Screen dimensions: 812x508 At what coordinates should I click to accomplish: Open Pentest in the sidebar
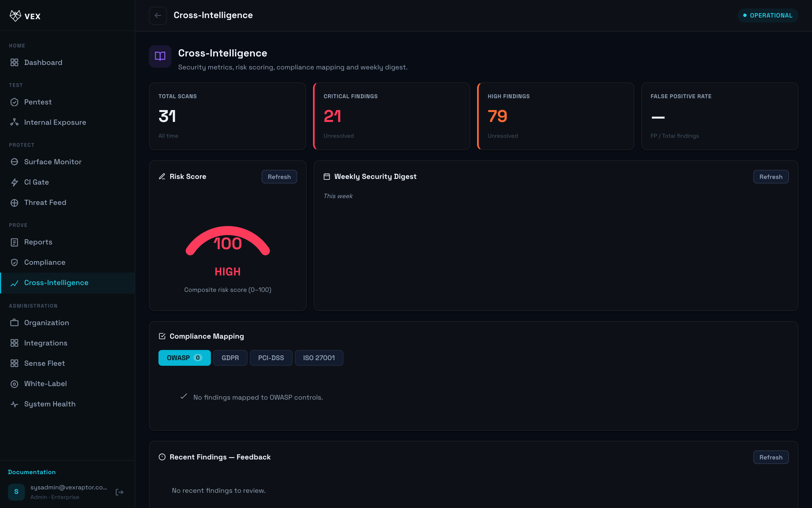coord(67,102)
